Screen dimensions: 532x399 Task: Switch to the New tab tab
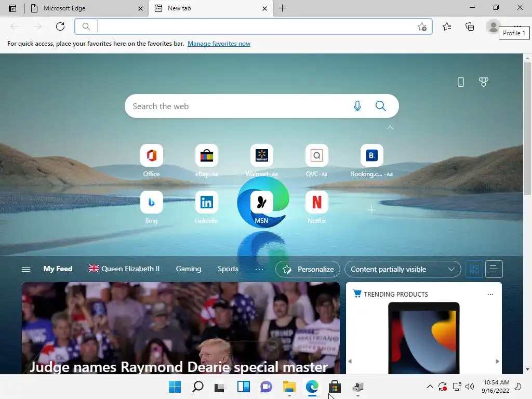[x=210, y=8]
